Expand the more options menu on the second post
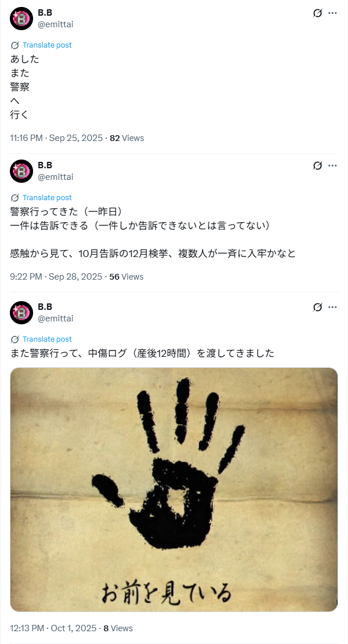 332,165
